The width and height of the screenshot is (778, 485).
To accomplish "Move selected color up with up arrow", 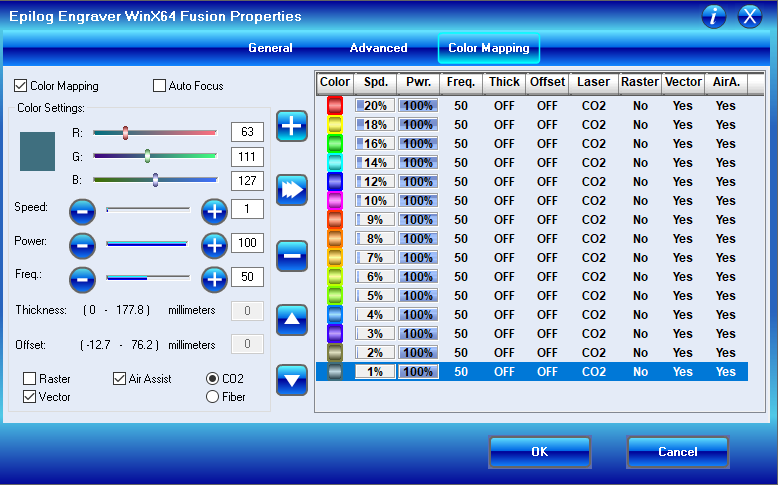I will 292,320.
